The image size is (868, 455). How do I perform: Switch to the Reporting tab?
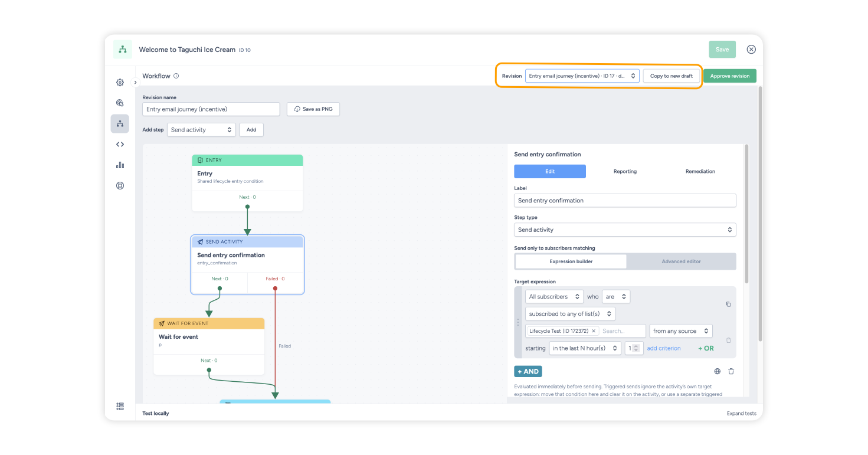coord(625,171)
